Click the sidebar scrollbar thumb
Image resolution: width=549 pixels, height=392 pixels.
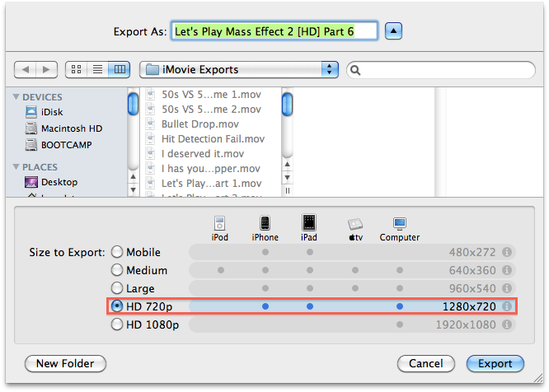click(133, 104)
